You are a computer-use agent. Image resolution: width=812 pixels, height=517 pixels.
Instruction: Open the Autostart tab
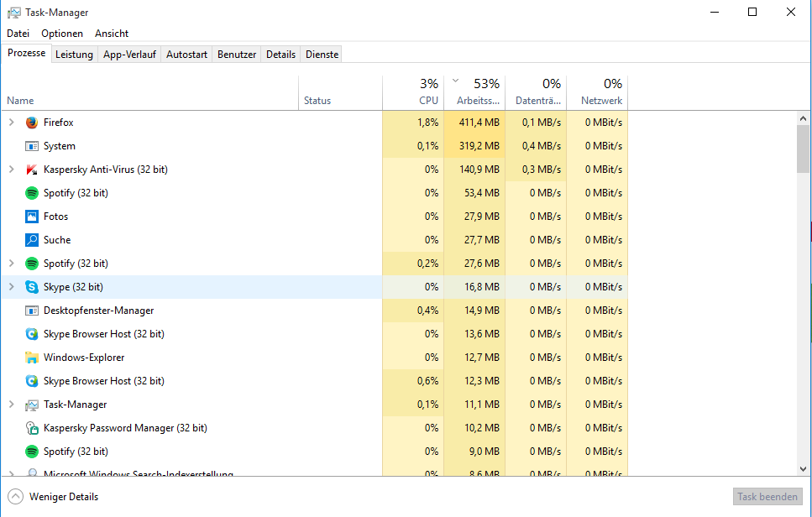[186, 55]
